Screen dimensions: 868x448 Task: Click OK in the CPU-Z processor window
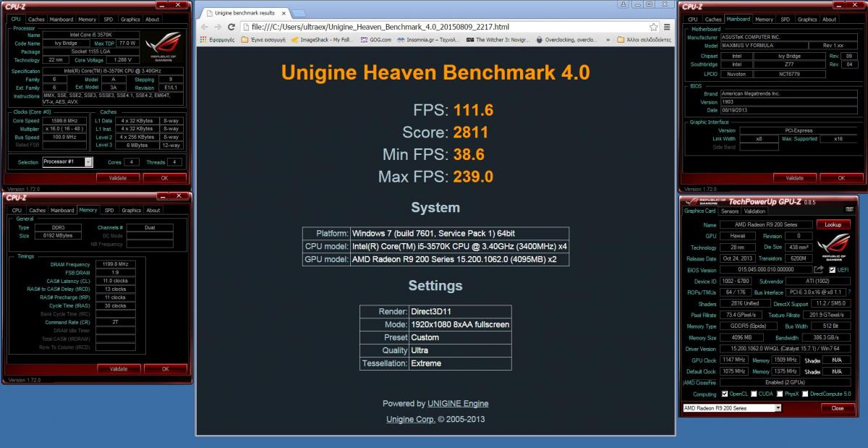164,177
